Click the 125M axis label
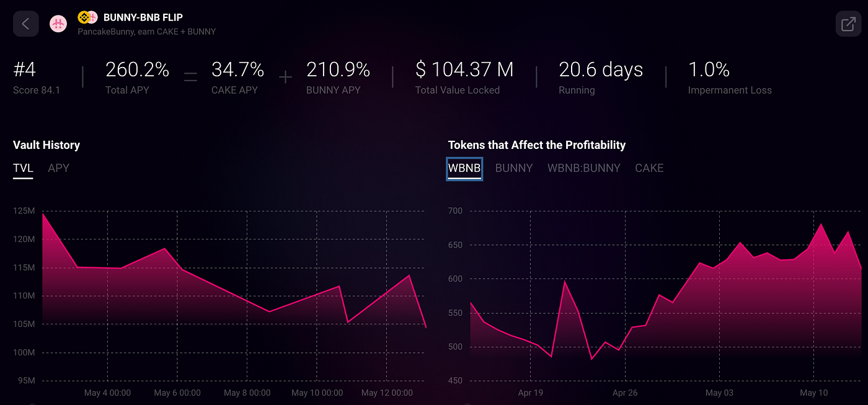Screen dimensions: 868x405 click(24, 211)
